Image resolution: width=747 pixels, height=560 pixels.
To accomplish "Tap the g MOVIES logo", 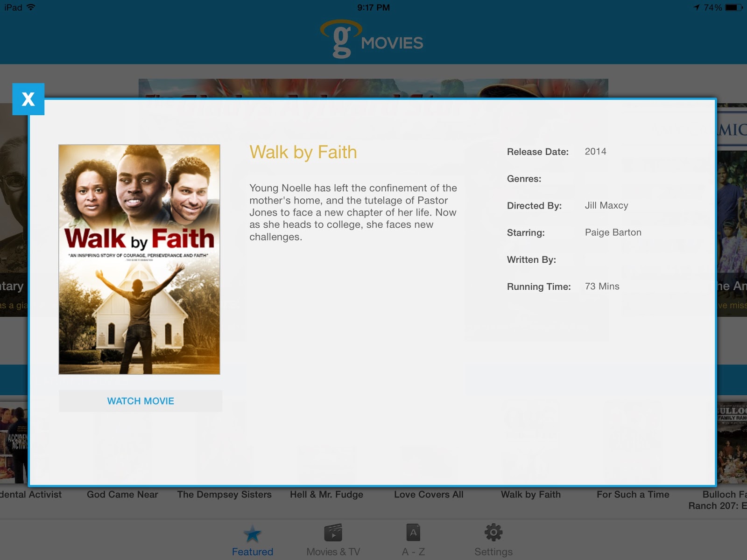I will tap(372, 39).
